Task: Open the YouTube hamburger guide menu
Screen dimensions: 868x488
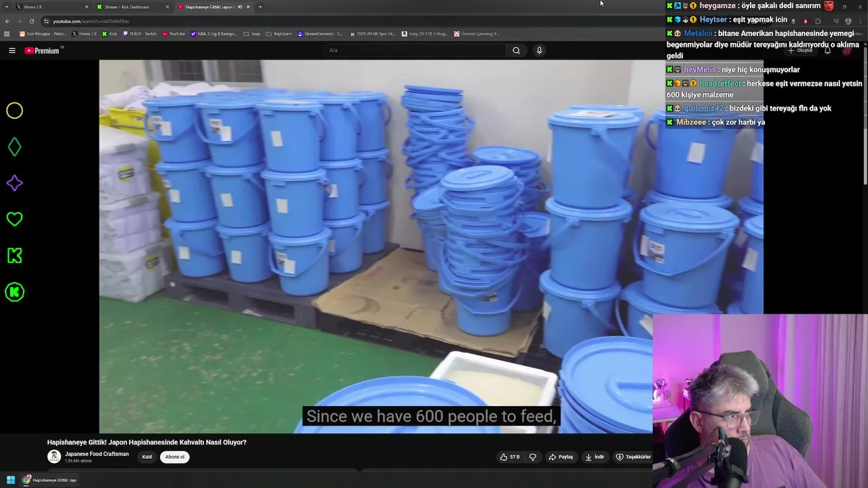Action: tap(12, 50)
